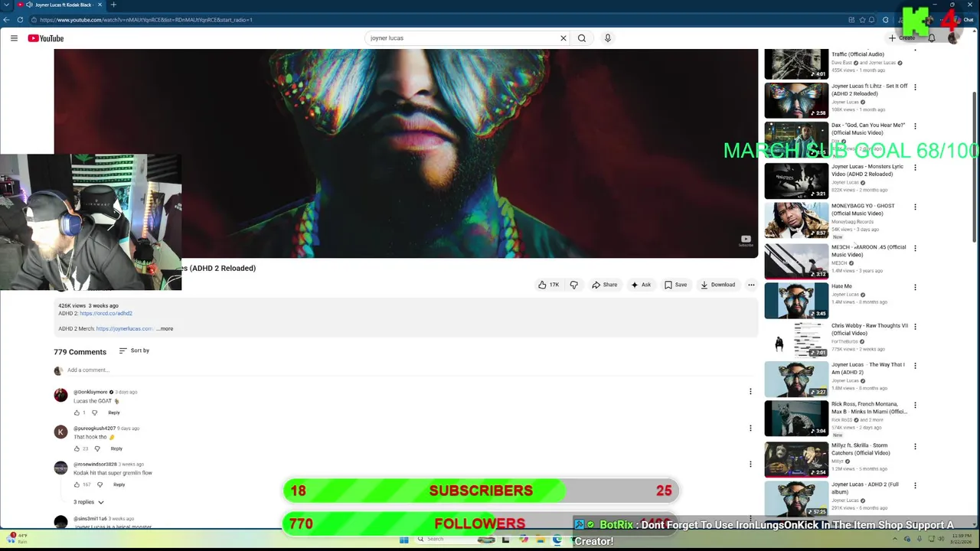Like the video with thumbs up 17K

pyautogui.click(x=548, y=285)
